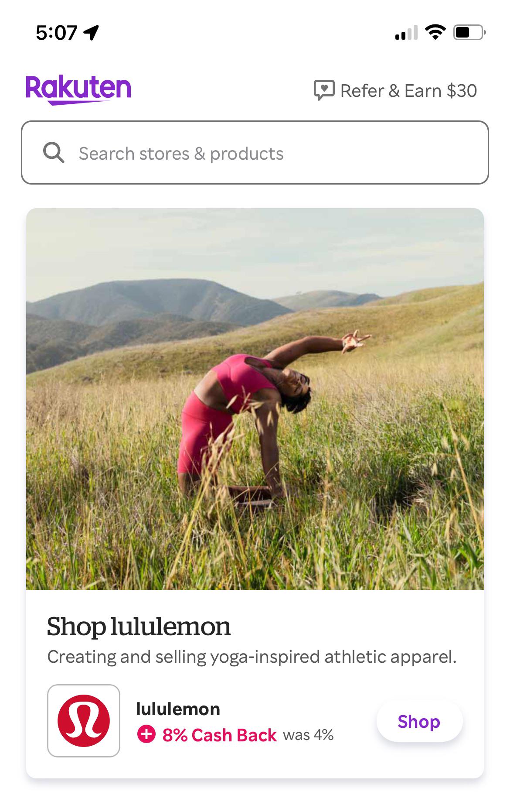Viewport: 510px width, 812px height.
Task: Tap the battery status icon
Action: [469, 32]
